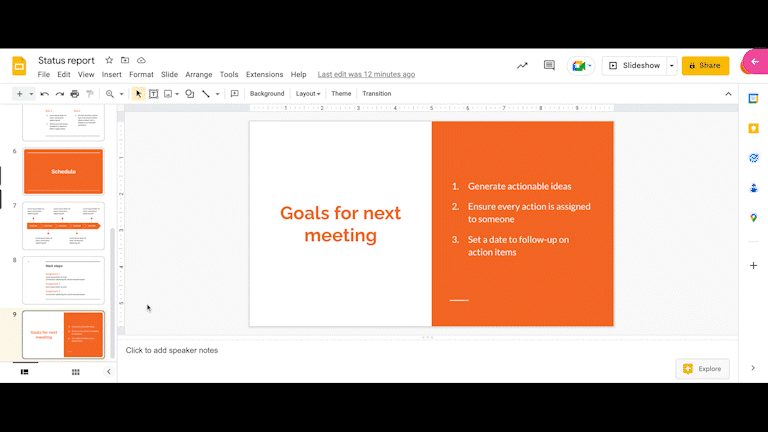This screenshot has height=432, width=768.
Task: Click the Share button
Action: tap(705, 66)
